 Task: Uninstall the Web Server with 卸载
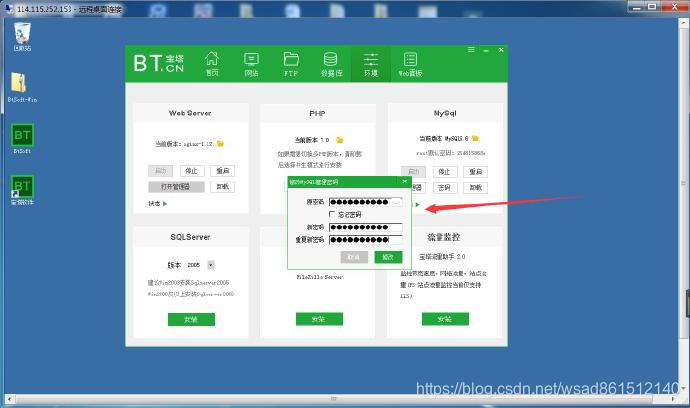click(223, 187)
